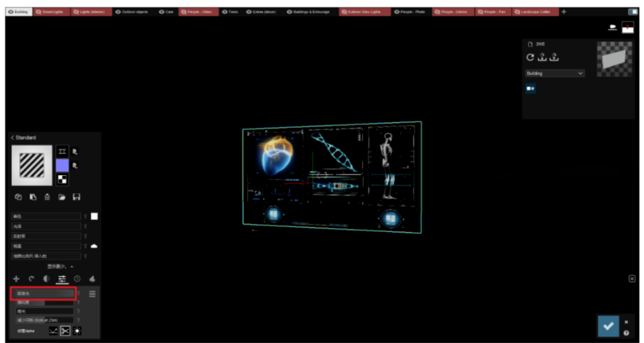
Task: Load material from folder icon
Action: [62, 197]
